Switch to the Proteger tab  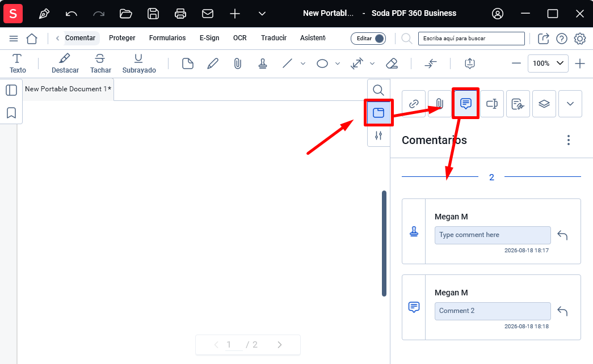click(x=122, y=38)
